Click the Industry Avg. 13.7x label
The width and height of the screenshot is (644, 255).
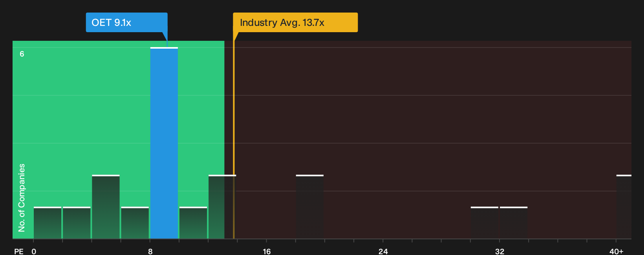click(295, 22)
